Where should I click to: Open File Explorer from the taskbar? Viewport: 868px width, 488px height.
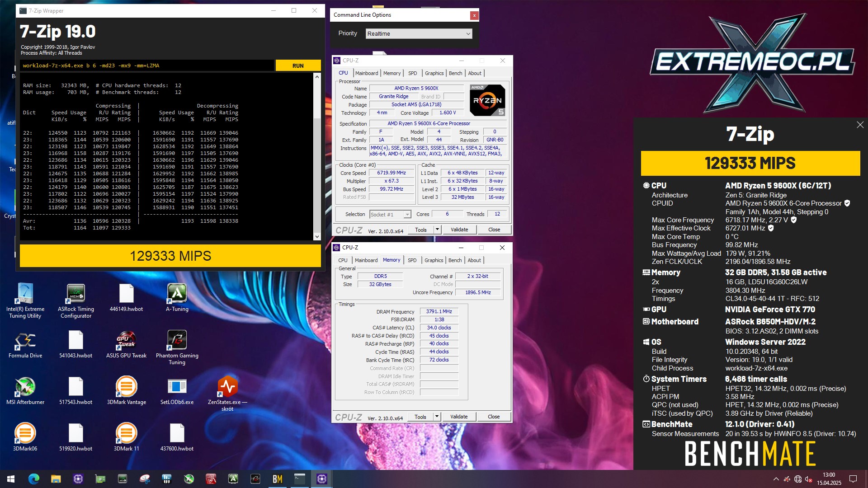click(x=56, y=479)
